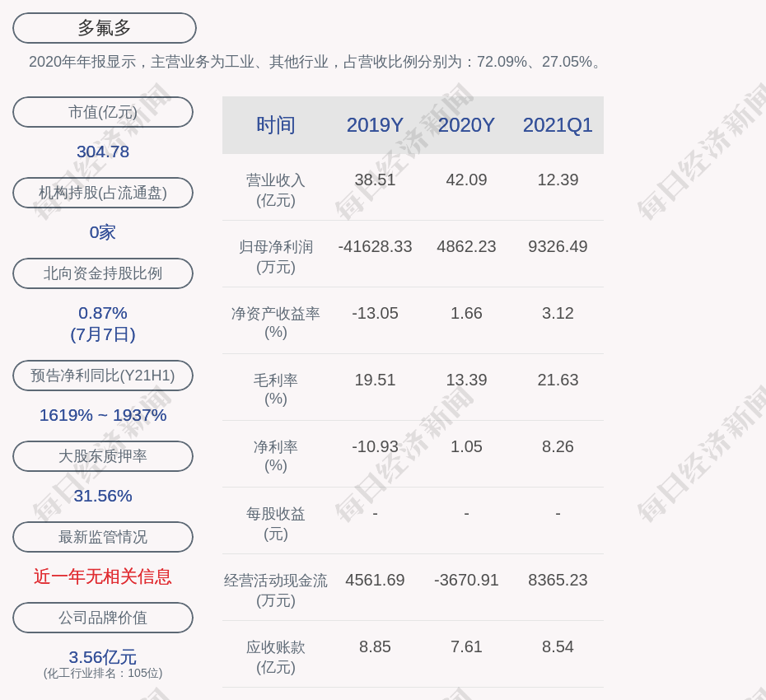The image size is (766, 700).
Task: Click the market value figure 304.78
Action: [103, 152]
